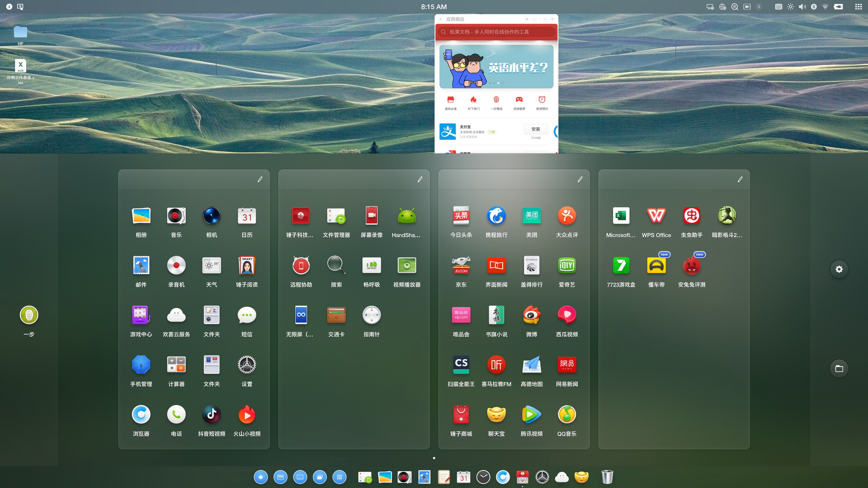Launch 高德地图 (Amap) maps app
This screenshot has width=868, height=488.
coord(531,365)
